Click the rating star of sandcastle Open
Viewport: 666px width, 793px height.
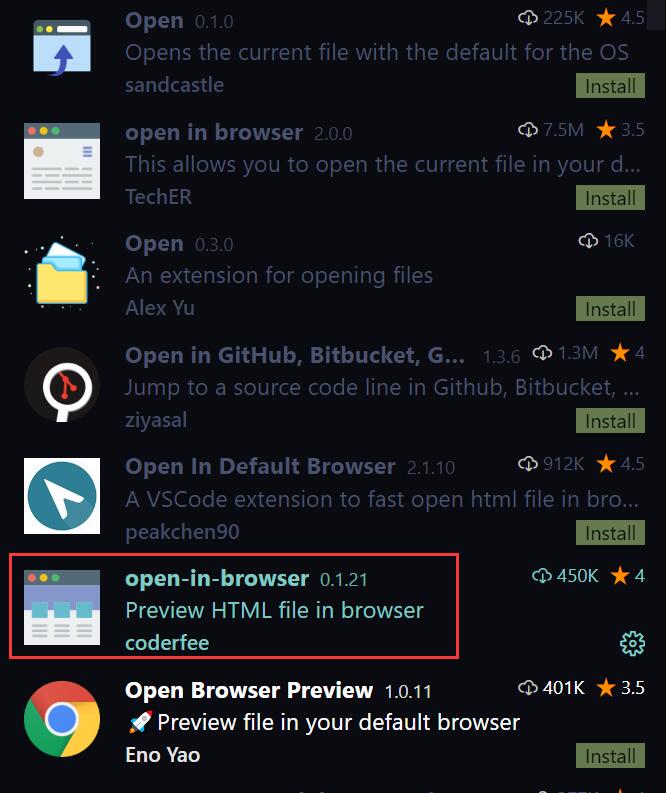click(606, 18)
